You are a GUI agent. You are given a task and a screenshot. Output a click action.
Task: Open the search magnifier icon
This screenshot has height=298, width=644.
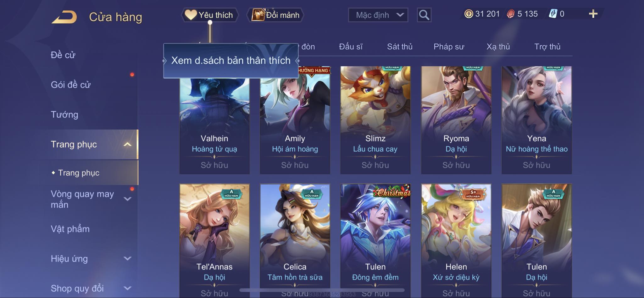(424, 15)
